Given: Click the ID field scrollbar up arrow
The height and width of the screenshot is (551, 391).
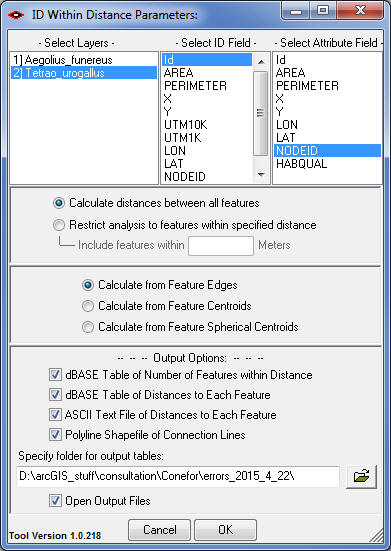Looking at the screenshot, I should tap(261, 62).
